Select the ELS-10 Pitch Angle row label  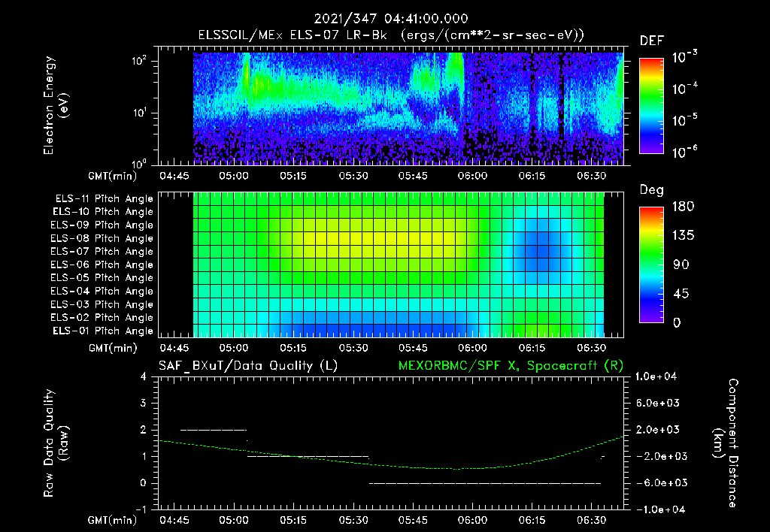click(103, 212)
